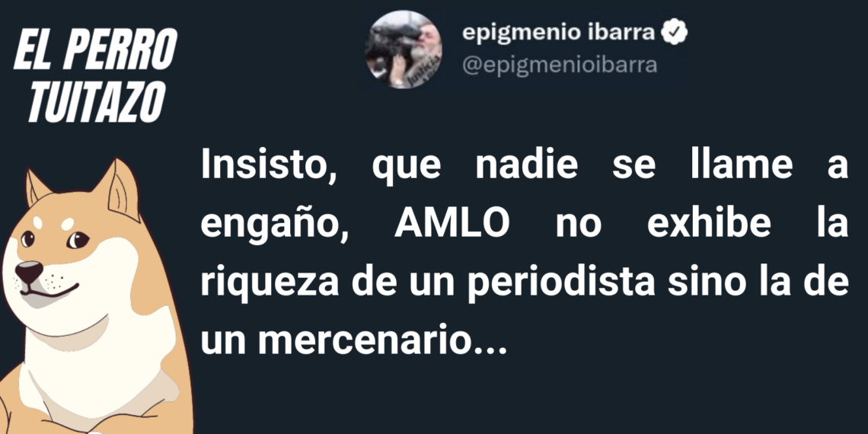Open epigmenio ibarra's profile picture
This screenshot has height=434, width=868.
pos(404,49)
